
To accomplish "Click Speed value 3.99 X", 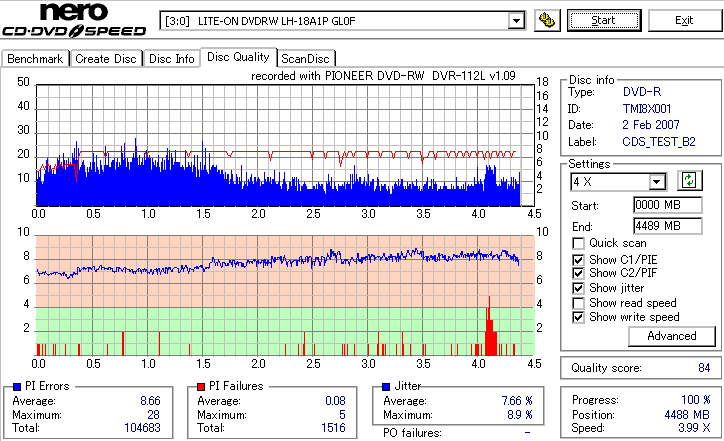I will [x=694, y=428].
